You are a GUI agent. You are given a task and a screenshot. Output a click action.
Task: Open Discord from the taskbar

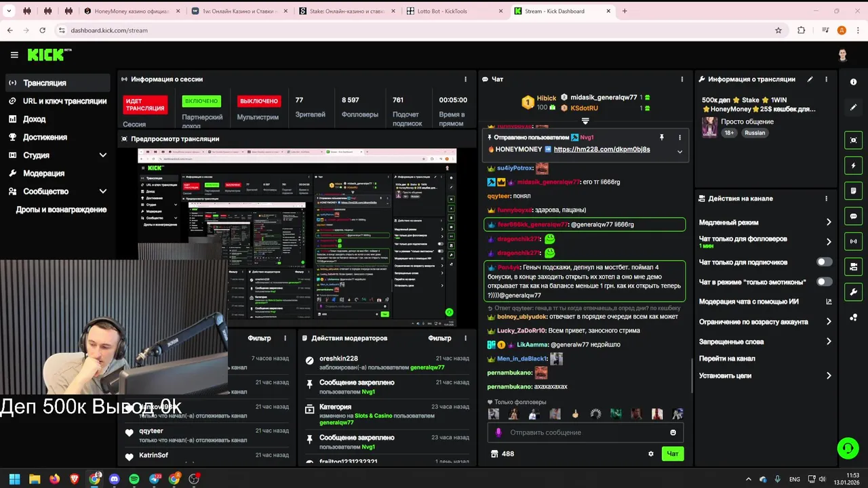[114, 479]
